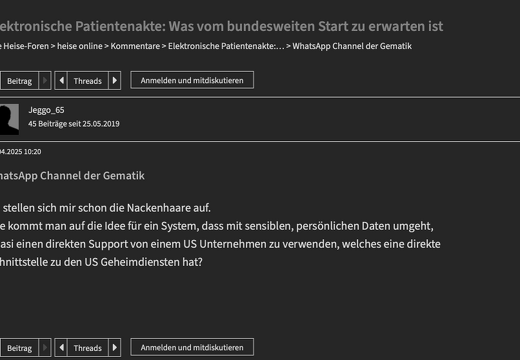Click the line ending with US Geheimdiensten hat?

(x=101, y=262)
